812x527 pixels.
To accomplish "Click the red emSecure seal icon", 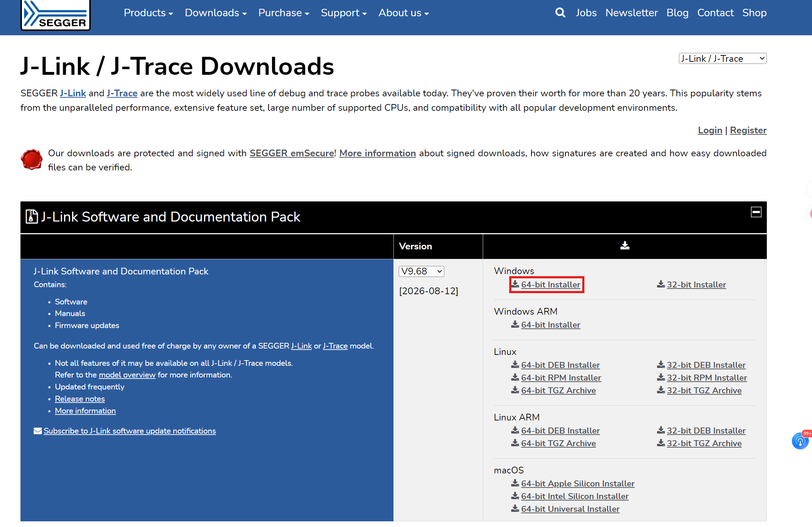I will [31, 159].
